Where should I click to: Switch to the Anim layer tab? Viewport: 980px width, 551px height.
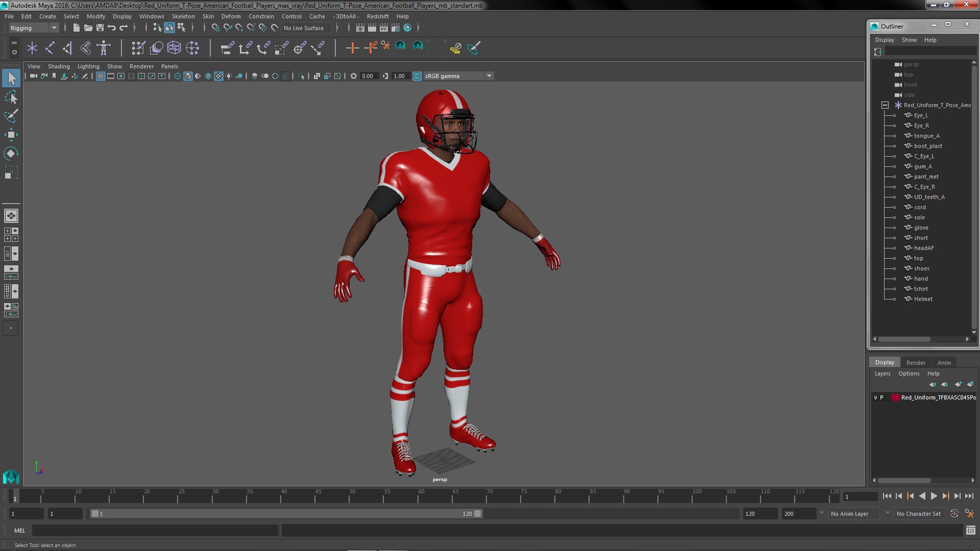[944, 363]
